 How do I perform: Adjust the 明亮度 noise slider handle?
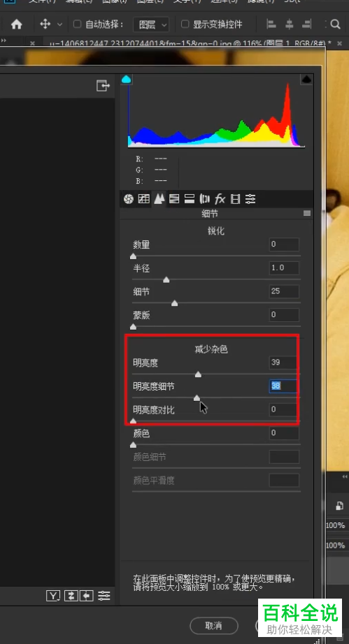point(198,374)
